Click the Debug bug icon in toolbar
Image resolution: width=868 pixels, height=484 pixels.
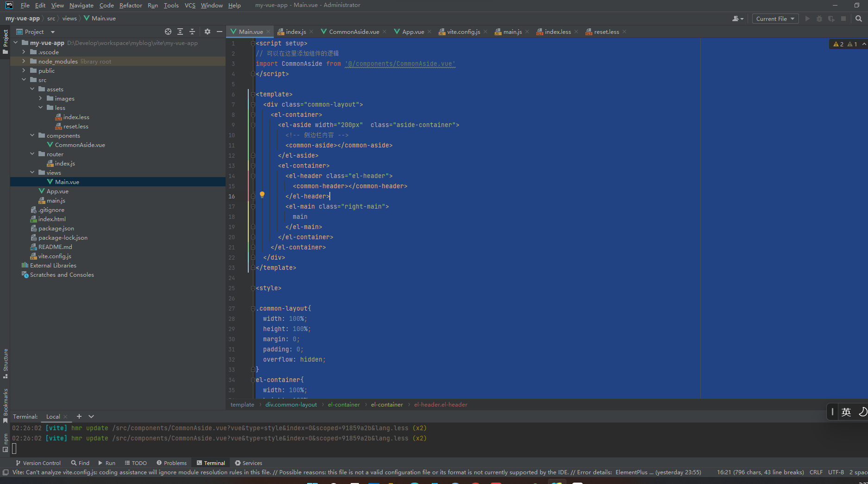(819, 19)
